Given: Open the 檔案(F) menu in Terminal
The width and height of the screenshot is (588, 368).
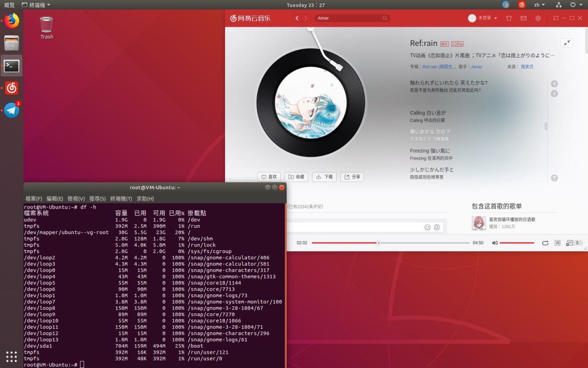Looking at the screenshot, I should [x=34, y=199].
